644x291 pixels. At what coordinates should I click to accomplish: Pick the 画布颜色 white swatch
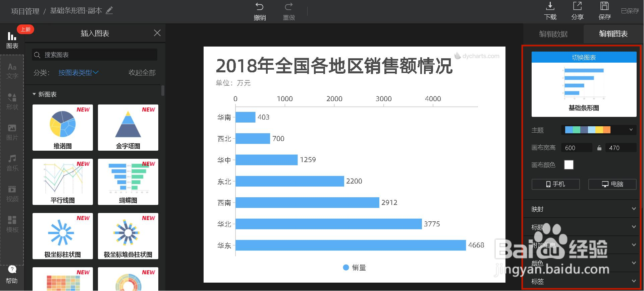(x=569, y=165)
